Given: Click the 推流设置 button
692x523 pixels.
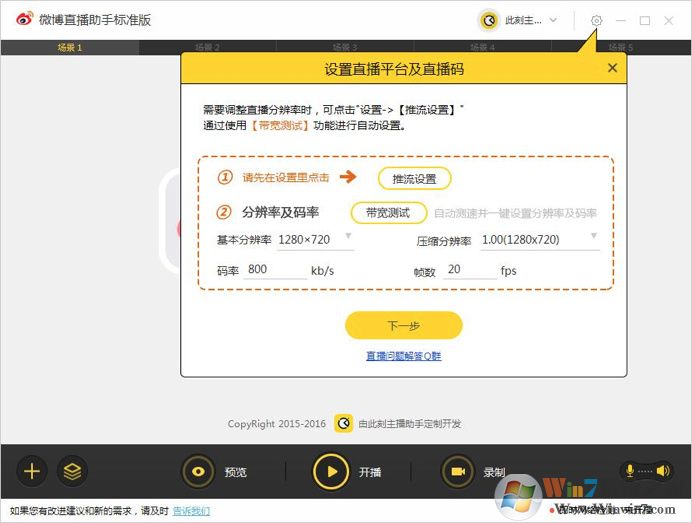Looking at the screenshot, I should point(414,179).
